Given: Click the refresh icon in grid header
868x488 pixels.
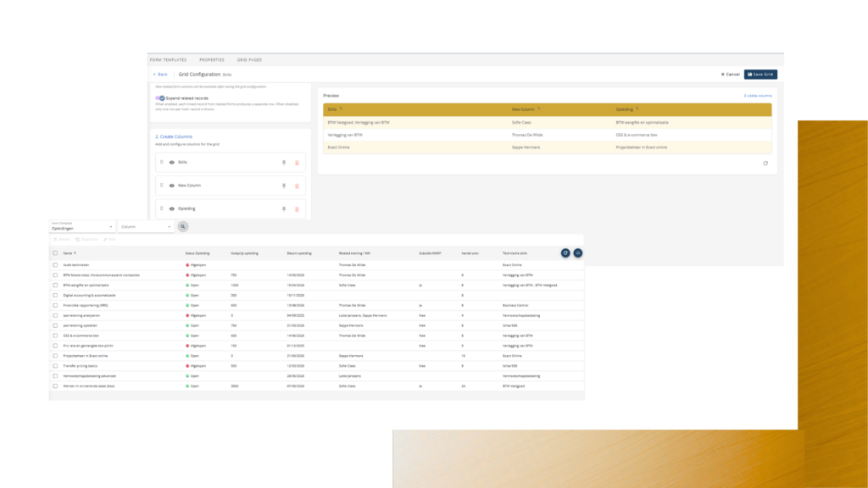Looking at the screenshot, I should point(565,252).
